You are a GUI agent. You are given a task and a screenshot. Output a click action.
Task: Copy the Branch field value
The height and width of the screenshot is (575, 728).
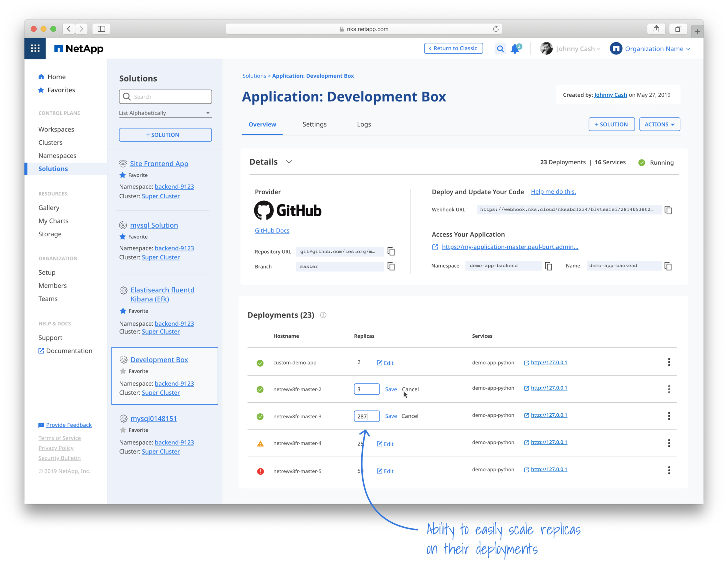point(391,266)
